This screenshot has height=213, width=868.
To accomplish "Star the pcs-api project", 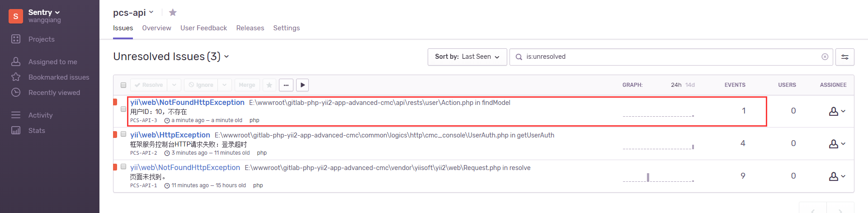I will pos(173,13).
